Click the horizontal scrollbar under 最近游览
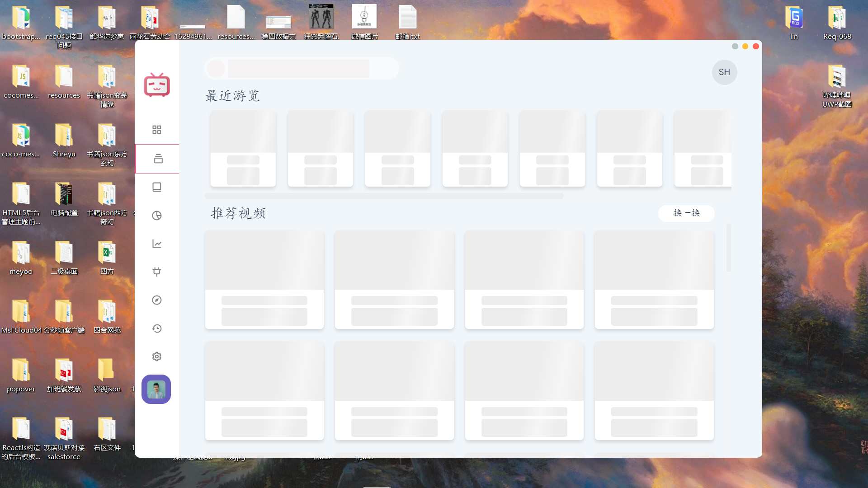The width and height of the screenshot is (868, 488). coord(384,196)
